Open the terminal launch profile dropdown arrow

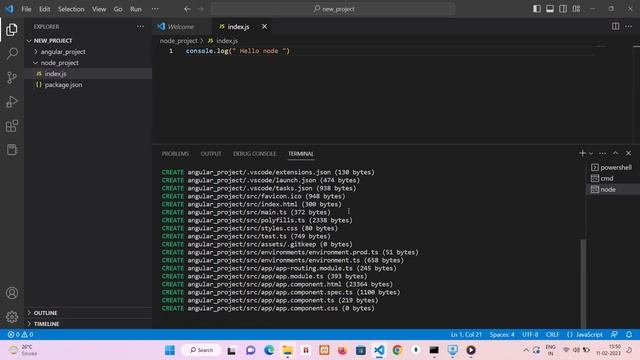(x=591, y=153)
